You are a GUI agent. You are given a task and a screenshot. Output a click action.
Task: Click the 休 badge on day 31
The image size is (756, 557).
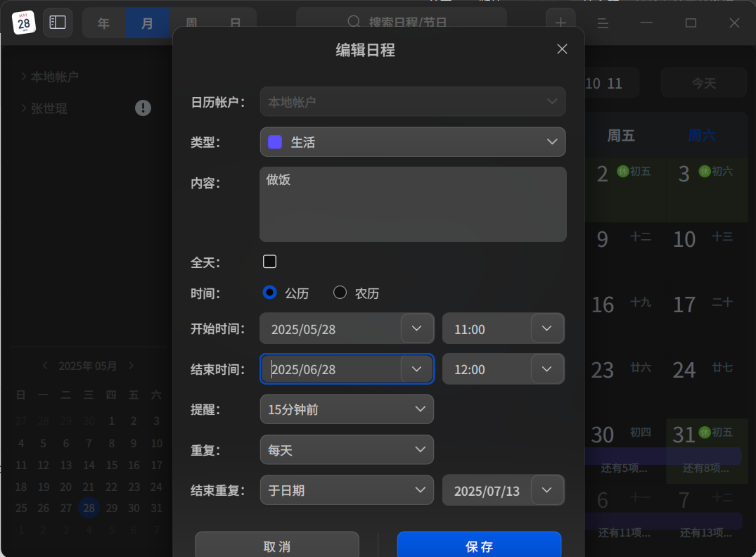[705, 432]
